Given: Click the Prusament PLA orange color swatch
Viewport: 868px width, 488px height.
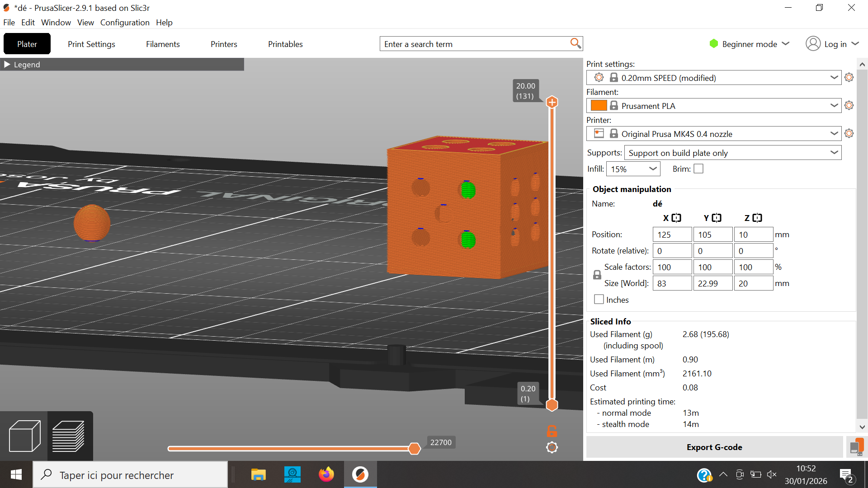Looking at the screenshot, I should 599,106.
